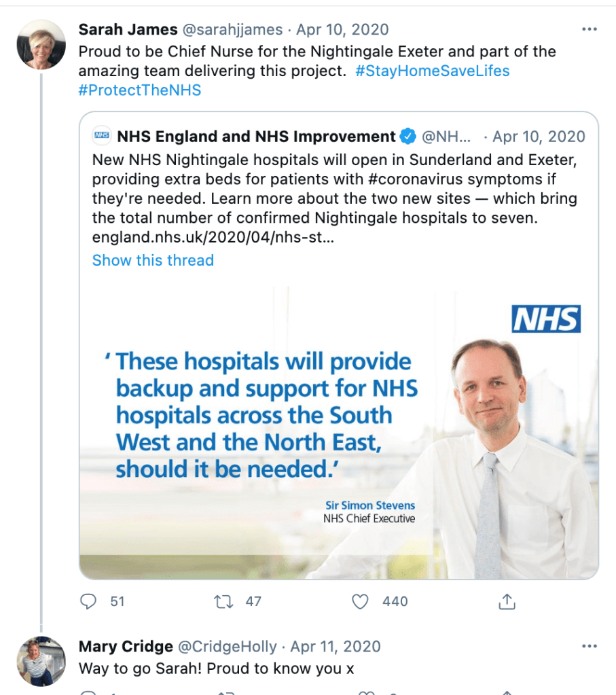Like Sarah James's tweet
616x695 pixels.
pyautogui.click(x=360, y=601)
